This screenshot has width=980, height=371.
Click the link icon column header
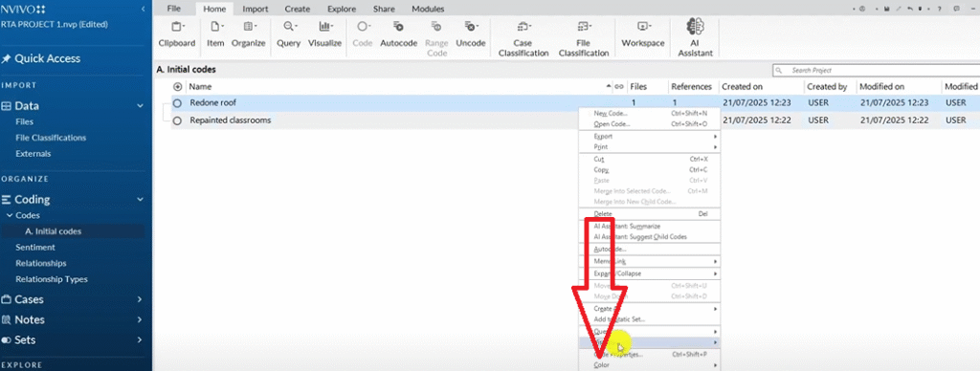[619, 87]
